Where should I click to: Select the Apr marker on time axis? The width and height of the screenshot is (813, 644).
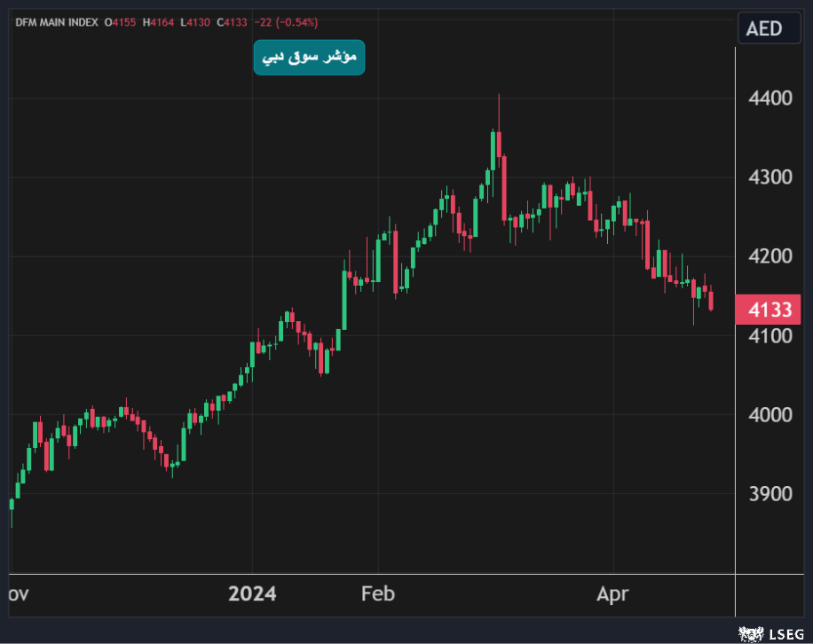tap(613, 593)
